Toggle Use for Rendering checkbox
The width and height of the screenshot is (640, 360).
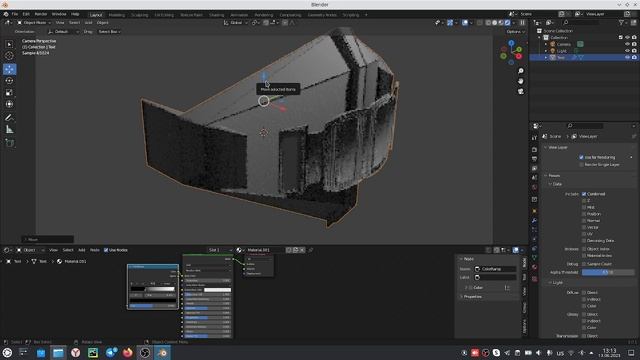[x=581, y=157]
